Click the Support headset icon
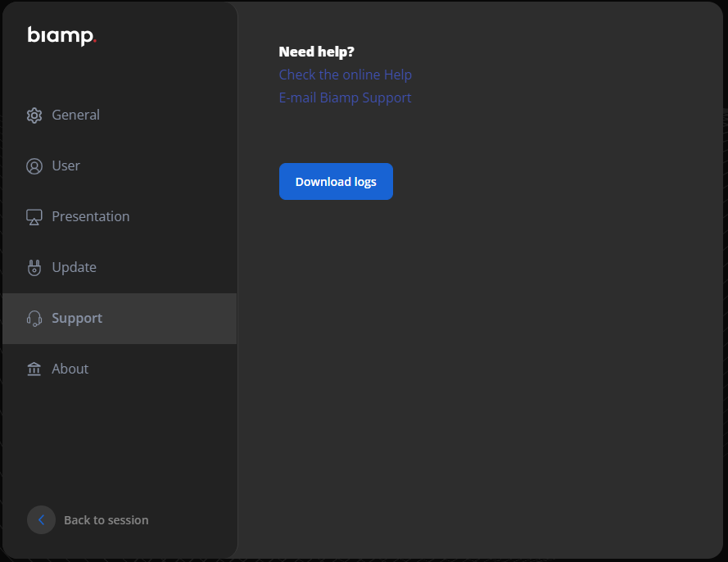The width and height of the screenshot is (728, 562). [x=34, y=318]
